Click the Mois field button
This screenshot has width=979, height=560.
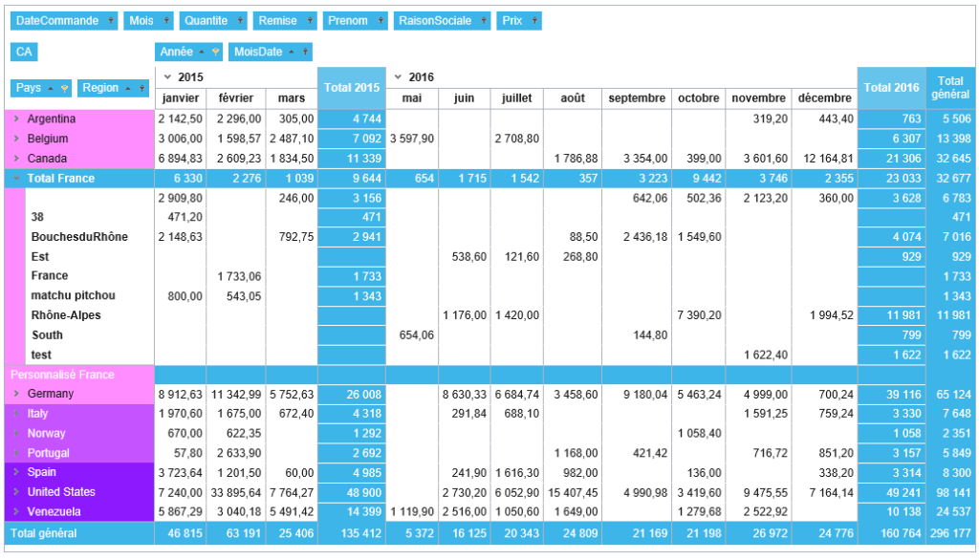click(x=148, y=21)
